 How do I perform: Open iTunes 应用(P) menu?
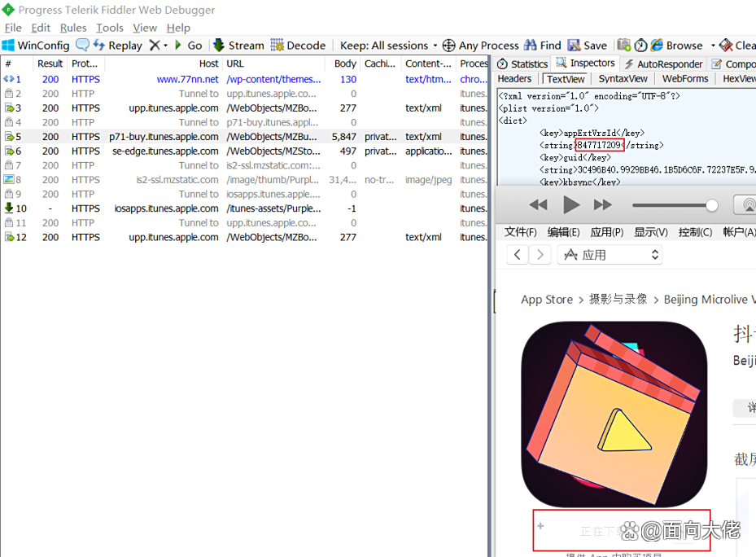click(x=606, y=232)
